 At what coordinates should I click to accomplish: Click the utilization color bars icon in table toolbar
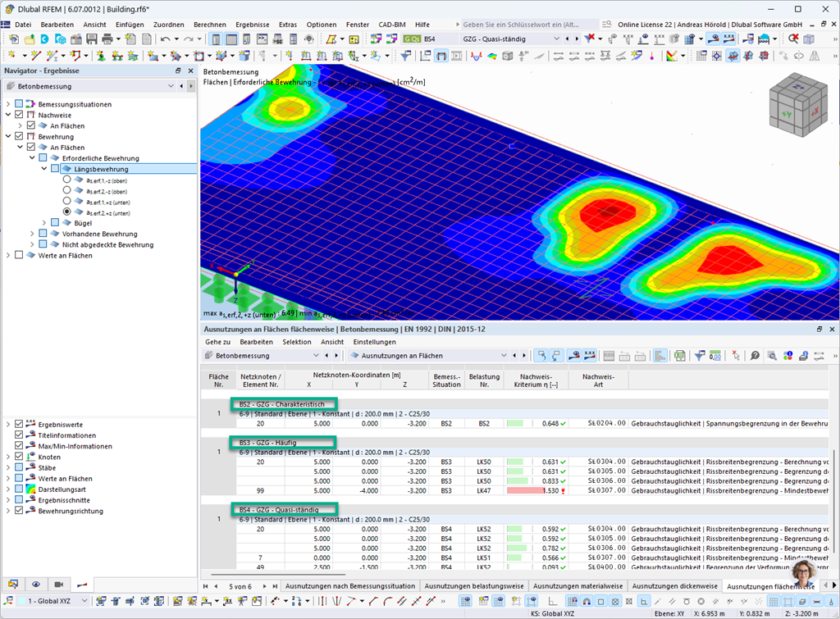coord(660,356)
